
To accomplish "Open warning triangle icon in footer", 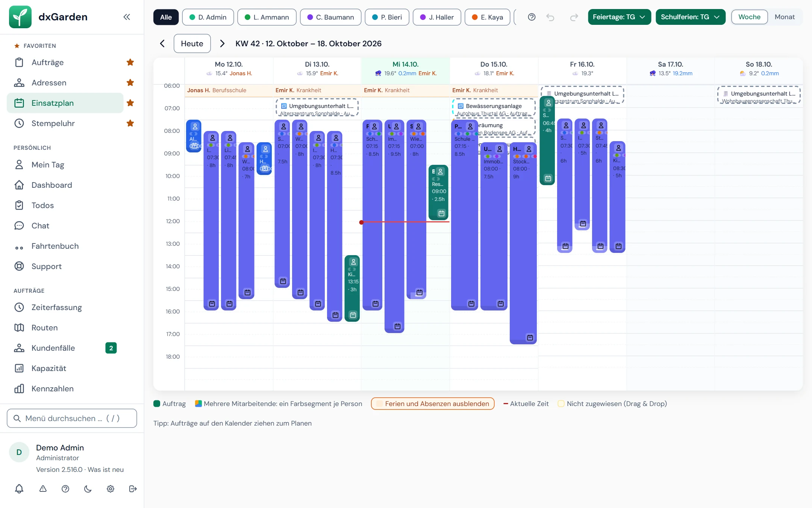I will pyautogui.click(x=43, y=489).
